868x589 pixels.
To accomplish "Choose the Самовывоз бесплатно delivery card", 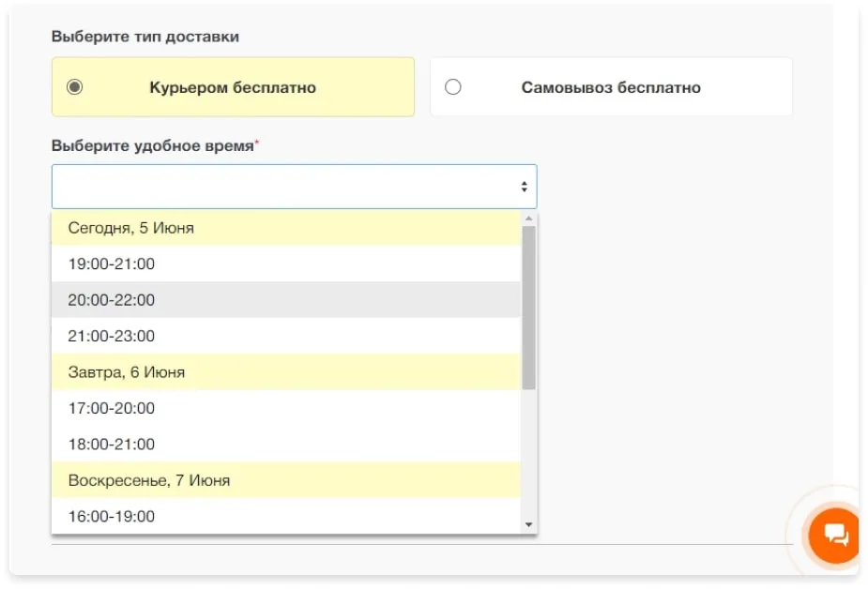I will (611, 87).
